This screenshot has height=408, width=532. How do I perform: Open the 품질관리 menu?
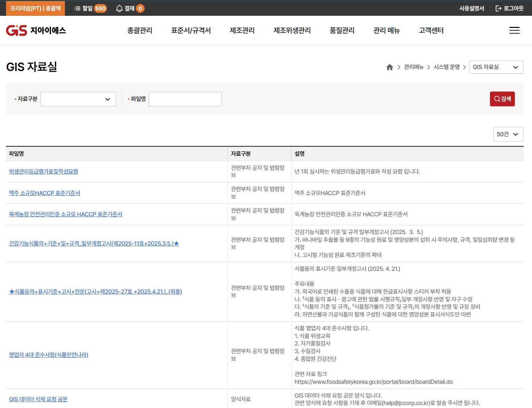[342, 31]
